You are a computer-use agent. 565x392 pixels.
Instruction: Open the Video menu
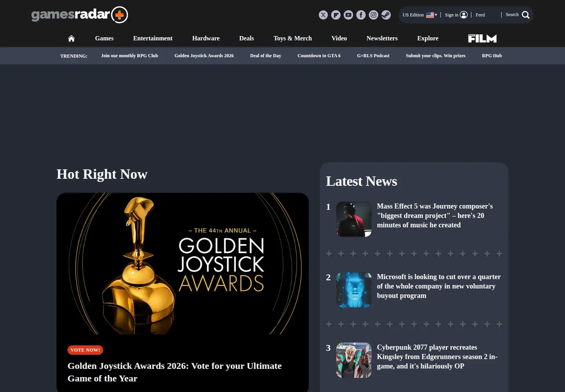point(339,38)
